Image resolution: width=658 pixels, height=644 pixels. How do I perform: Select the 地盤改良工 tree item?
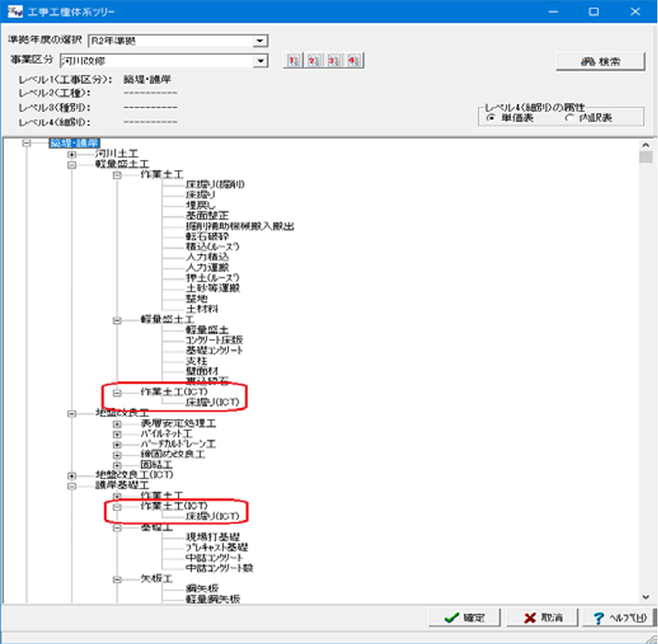pos(122,413)
